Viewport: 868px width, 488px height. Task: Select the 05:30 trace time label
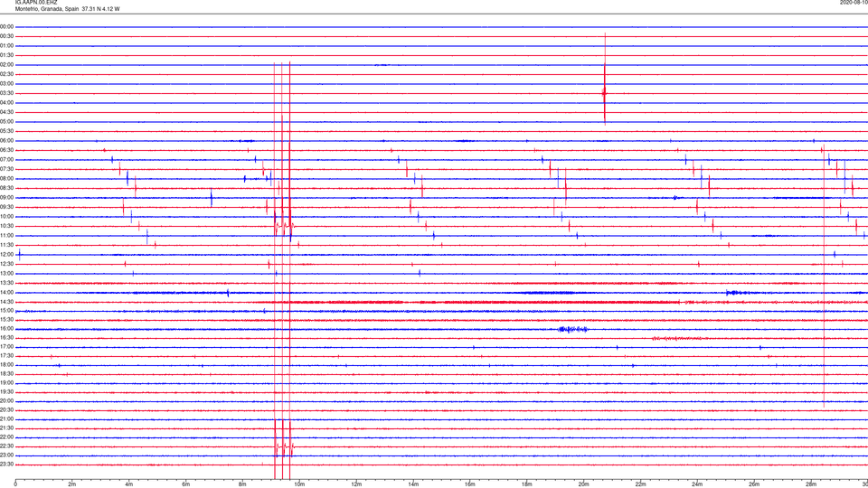(6, 131)
